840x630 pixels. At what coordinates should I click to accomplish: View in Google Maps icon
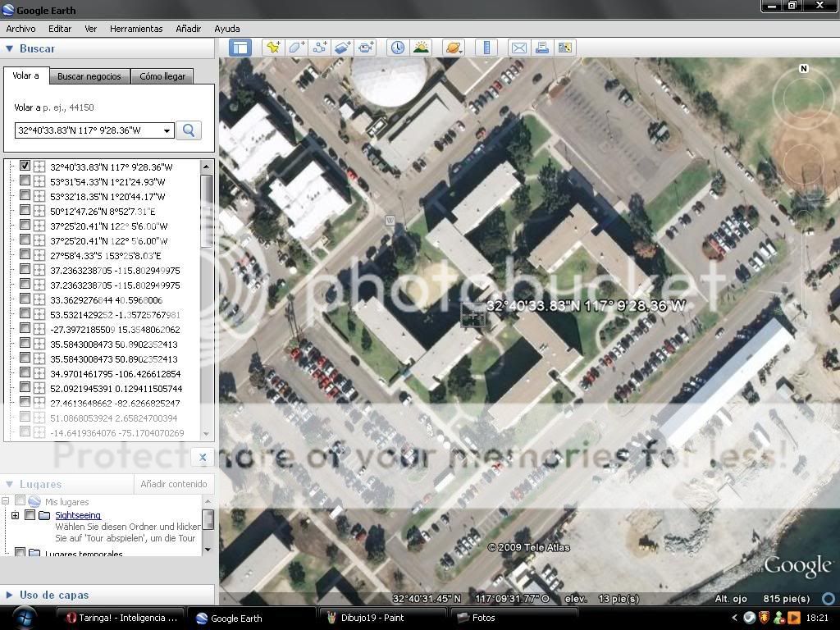point(564,48)
